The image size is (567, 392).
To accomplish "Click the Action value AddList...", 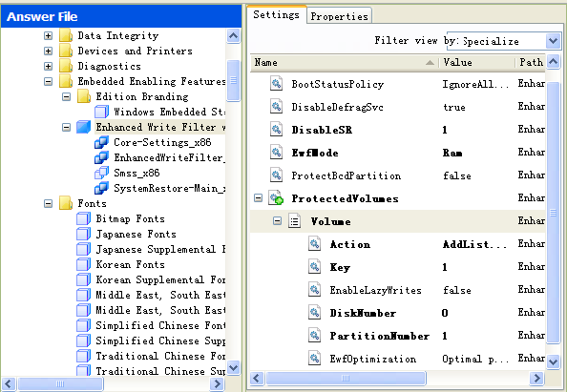I will tap(474, 244).
